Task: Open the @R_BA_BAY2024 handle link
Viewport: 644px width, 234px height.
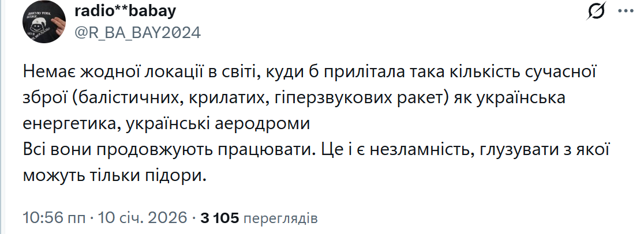Action: [138, 32]
